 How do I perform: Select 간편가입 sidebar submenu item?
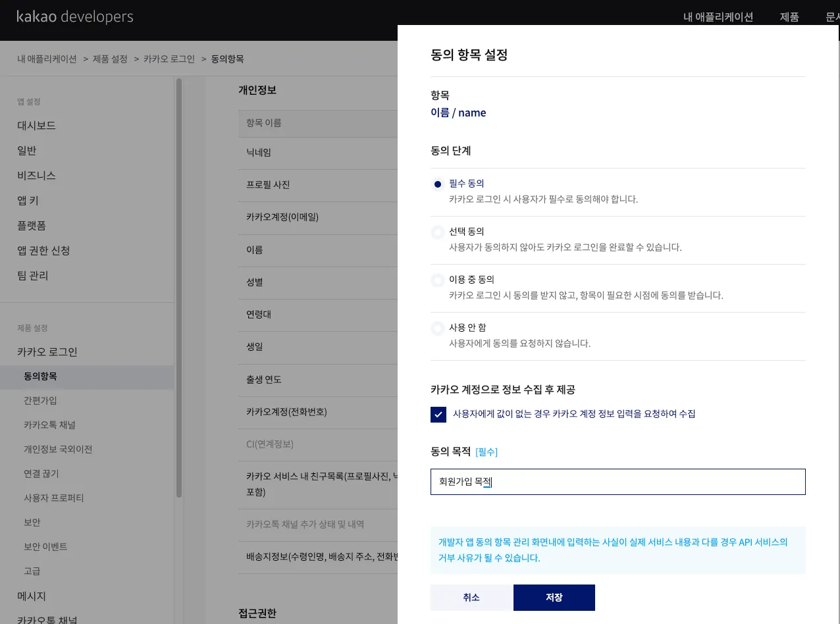coord(40,401)
